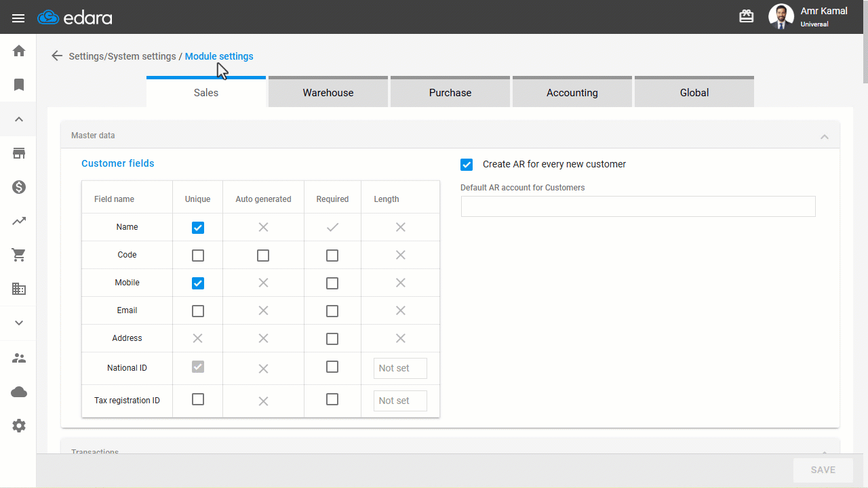Open the settings gear in sidebar
The image size is (868, 488).
click(x=19, y=426)
